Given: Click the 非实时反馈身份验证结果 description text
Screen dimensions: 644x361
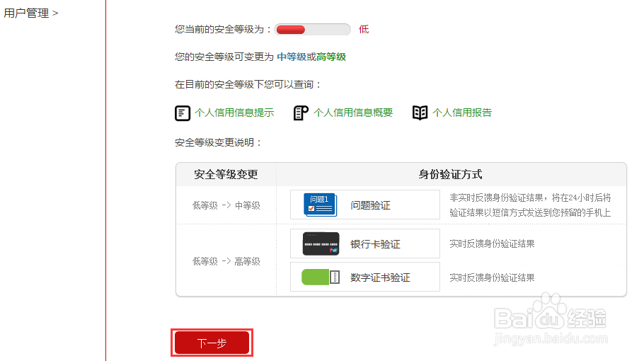Looking at the screenshot, I should (x=530, y=205).
